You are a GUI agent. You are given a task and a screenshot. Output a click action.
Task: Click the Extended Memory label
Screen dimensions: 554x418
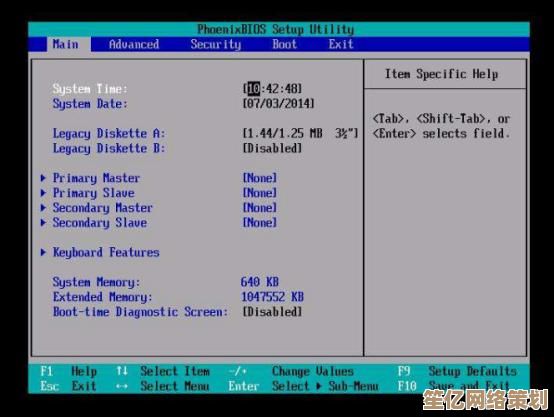(x=103, y=297)
